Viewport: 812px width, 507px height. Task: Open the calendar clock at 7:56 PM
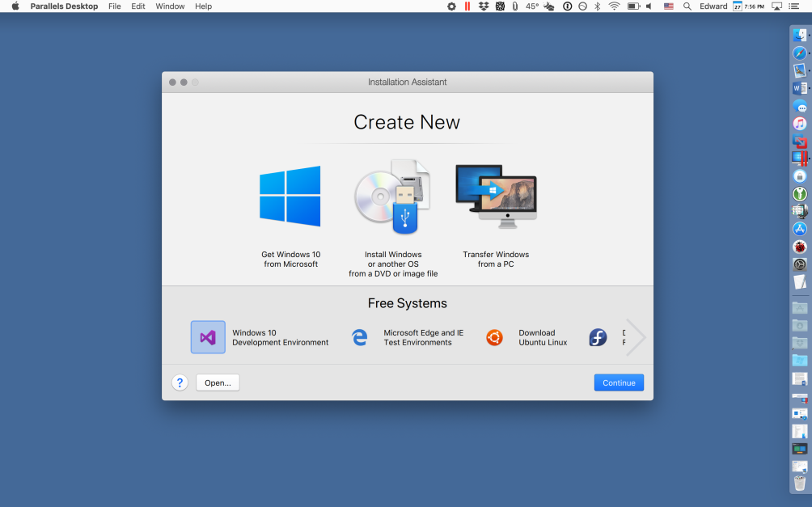click(x=748, y=6)
